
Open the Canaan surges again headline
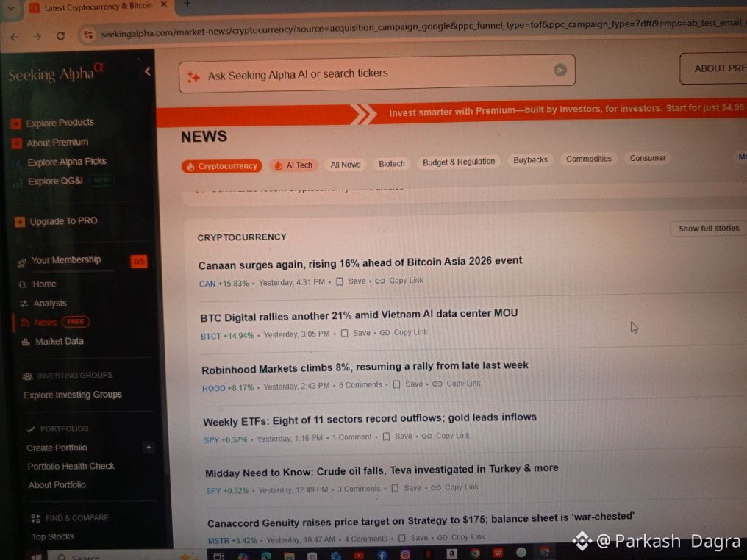click(360, 262)
